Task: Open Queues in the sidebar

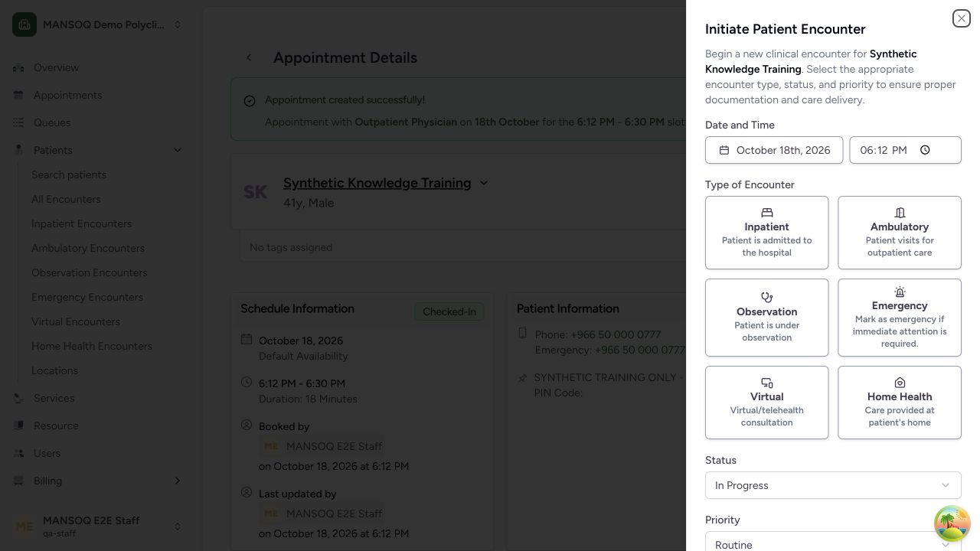Action: click(x=101, y=122)
